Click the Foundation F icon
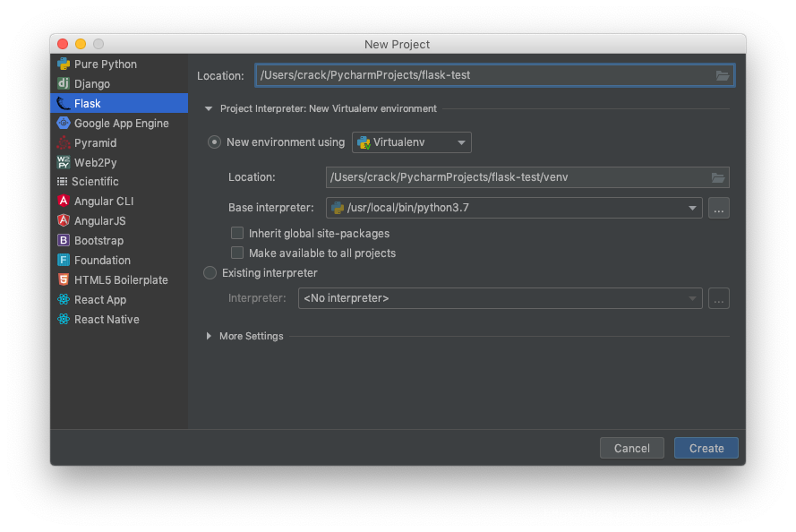This screenshot has width=796, height=532. 64,260
